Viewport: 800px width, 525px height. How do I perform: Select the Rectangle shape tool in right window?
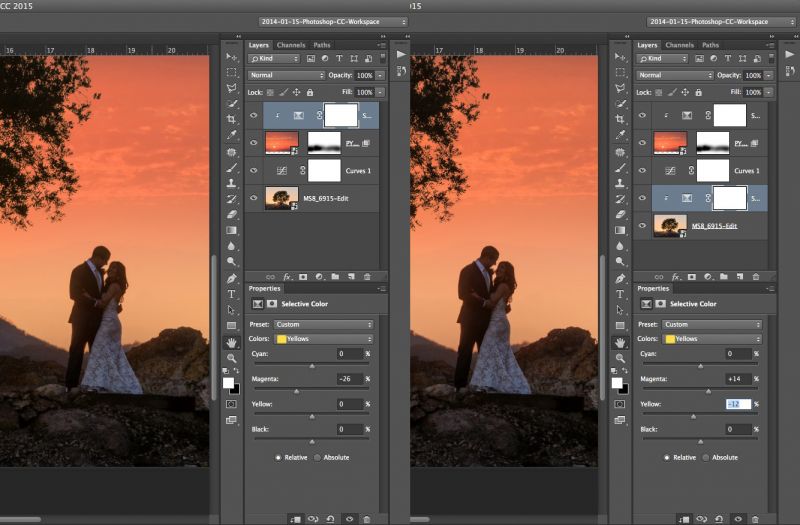pos(620,326)
